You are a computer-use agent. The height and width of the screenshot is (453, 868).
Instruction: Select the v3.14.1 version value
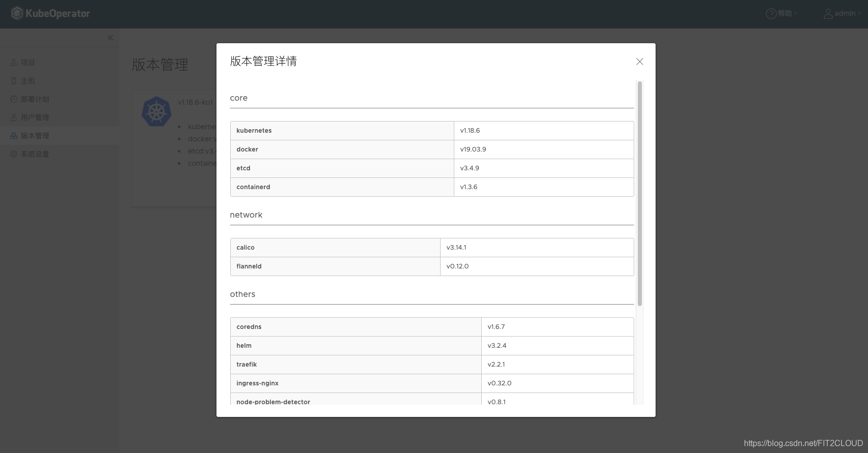[456, 248]
